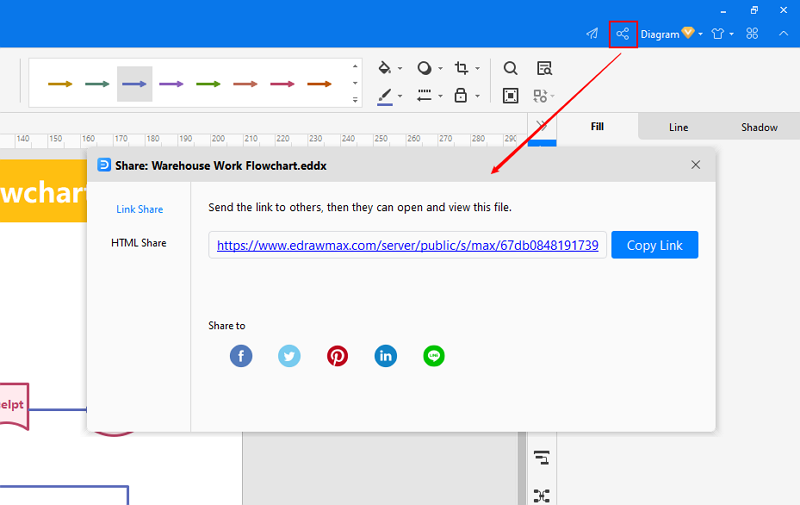Open the shirt theme icon

click(x=718, y=34)
